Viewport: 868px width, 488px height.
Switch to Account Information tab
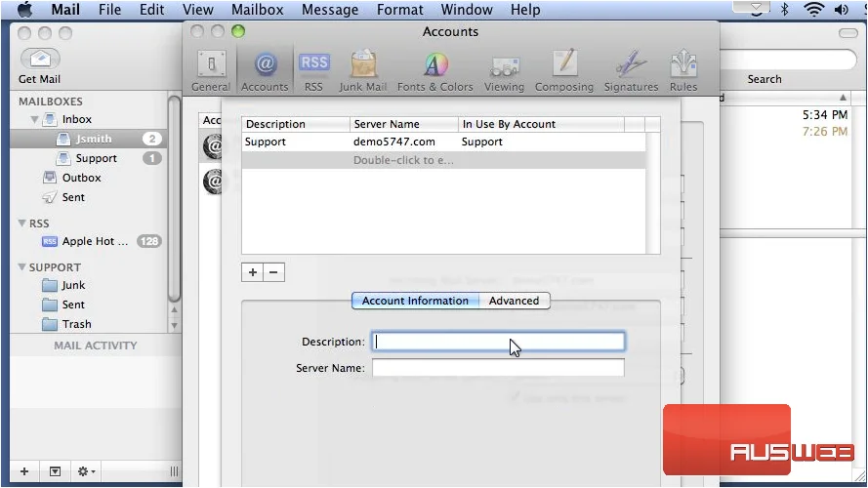415,301
